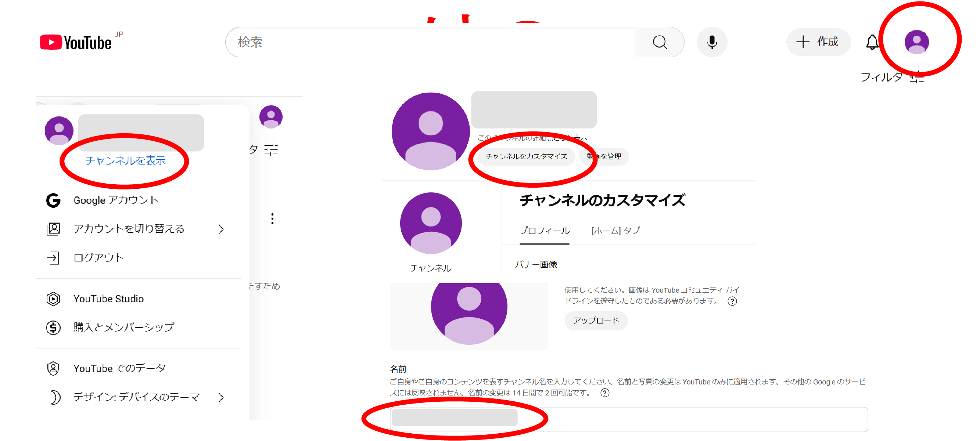The height and width of the screenshot is (441, 980).
Task: Open YouTube Studio from the menu
Action: coord(108,299)
